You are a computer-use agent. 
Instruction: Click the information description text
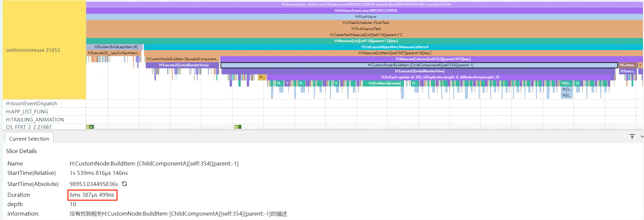(178, 214)
